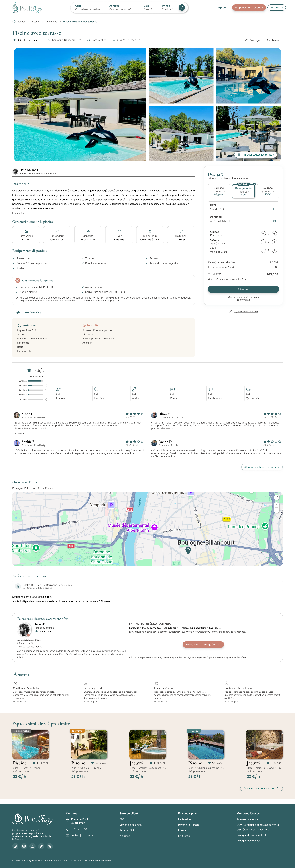Image resolution: width=295 pixels, height=868 pixels.
Task: Click the map fullscreen expand icon
Action: [276, 497]
